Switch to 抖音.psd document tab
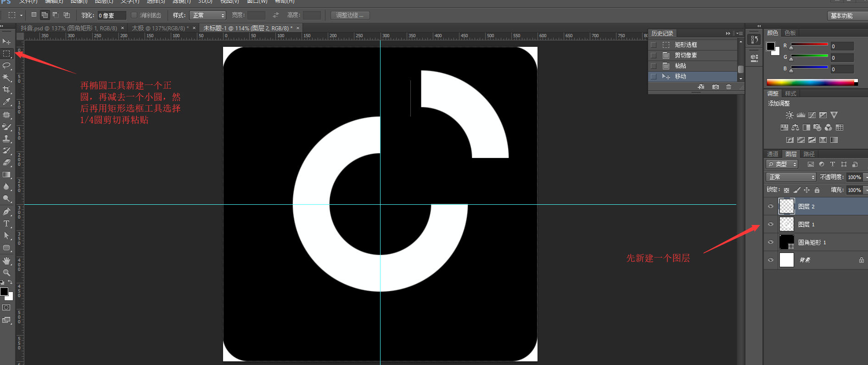Viewport: 868px width, 365px height. click(69, 28)
